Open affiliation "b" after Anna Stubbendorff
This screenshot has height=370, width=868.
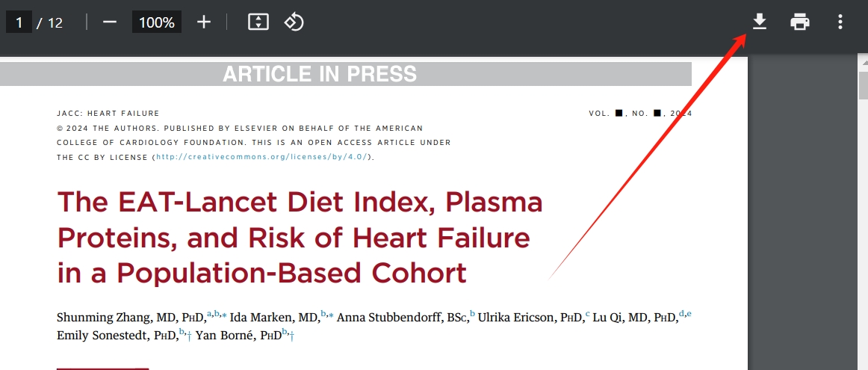(473, 314)
